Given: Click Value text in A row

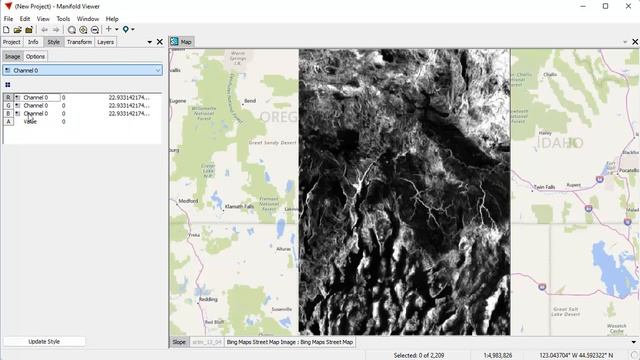Looking at the screenshot, I should pyautogui.click(x=30, y=122).
